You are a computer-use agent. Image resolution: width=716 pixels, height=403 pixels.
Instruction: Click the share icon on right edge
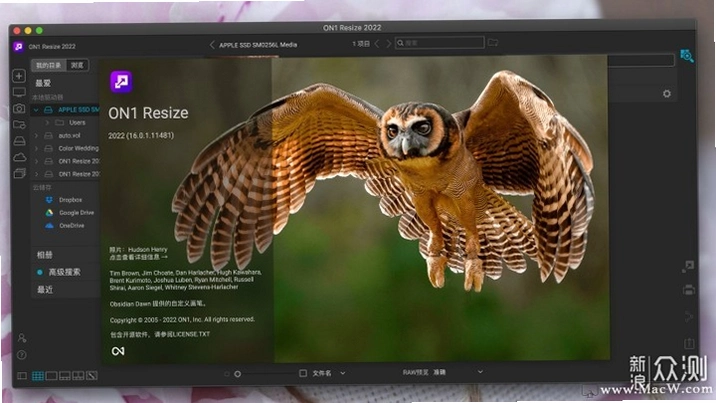click(x=689, y=316)
